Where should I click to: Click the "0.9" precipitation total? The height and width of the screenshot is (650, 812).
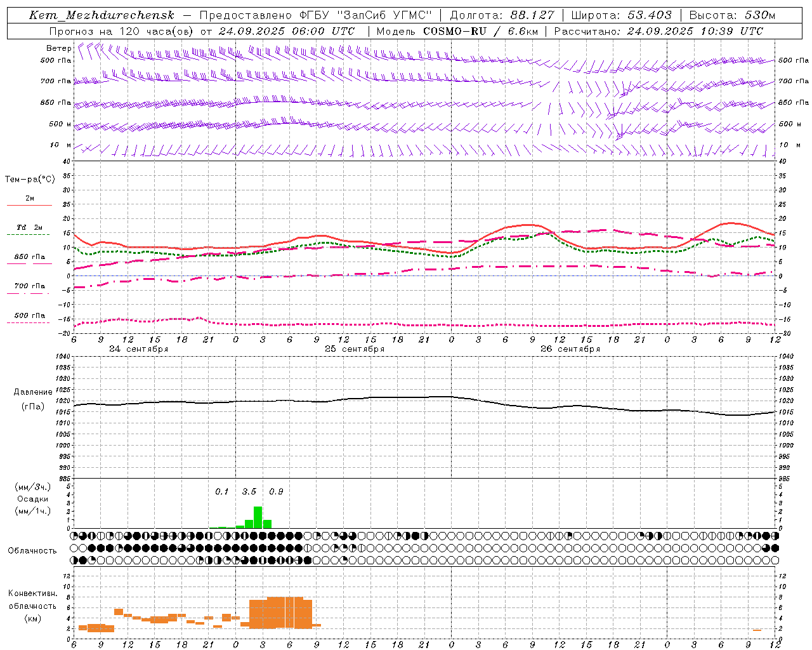pyautogui.click(x=276, y=491)
